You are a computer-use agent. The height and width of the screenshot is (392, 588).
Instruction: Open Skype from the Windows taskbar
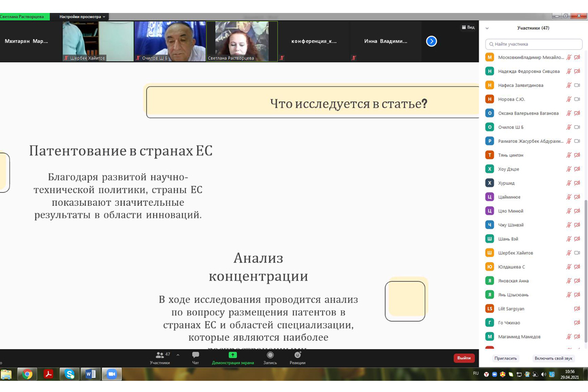70,374
